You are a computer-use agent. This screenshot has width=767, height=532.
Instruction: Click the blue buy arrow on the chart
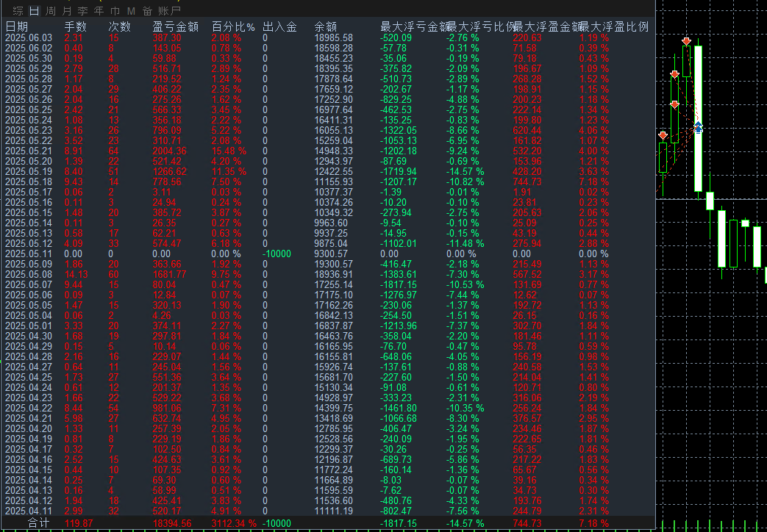tap(699, 127)
